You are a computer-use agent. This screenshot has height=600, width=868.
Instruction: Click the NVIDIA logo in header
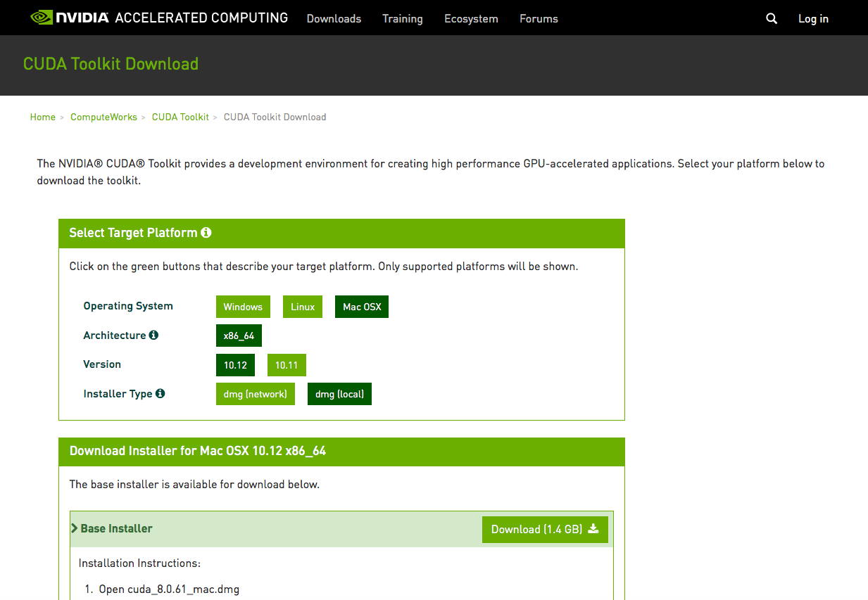[70, 18]
